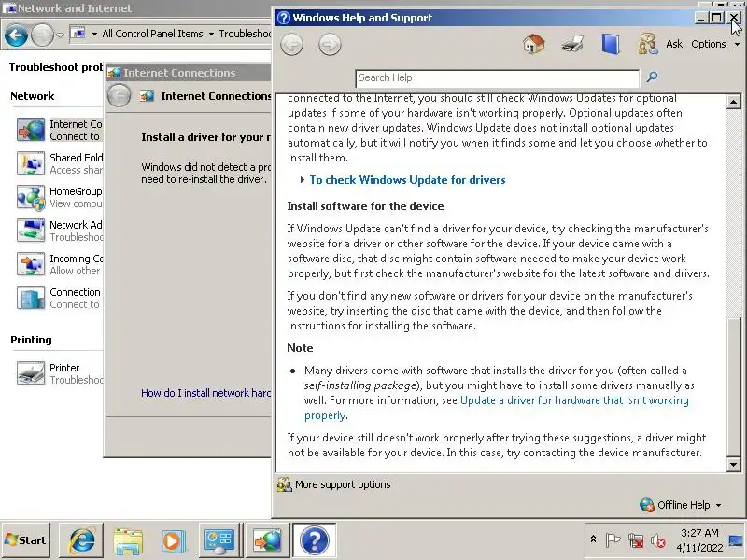Screen dimensions: 747x560
Task: Click the Offline Help globe icon
Action: [x=646, y=505]
